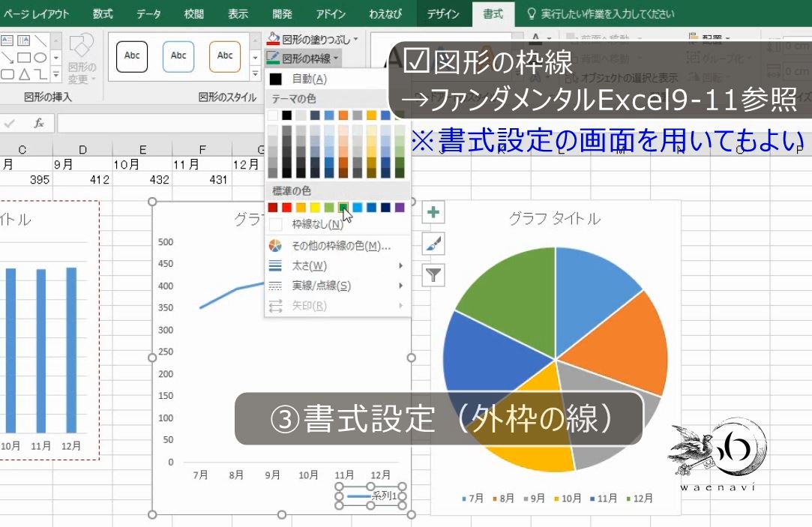The height and width of the screenshot is (527, 812).
Task: Expand the shape styles gallery More arrow
Action: 255,74
